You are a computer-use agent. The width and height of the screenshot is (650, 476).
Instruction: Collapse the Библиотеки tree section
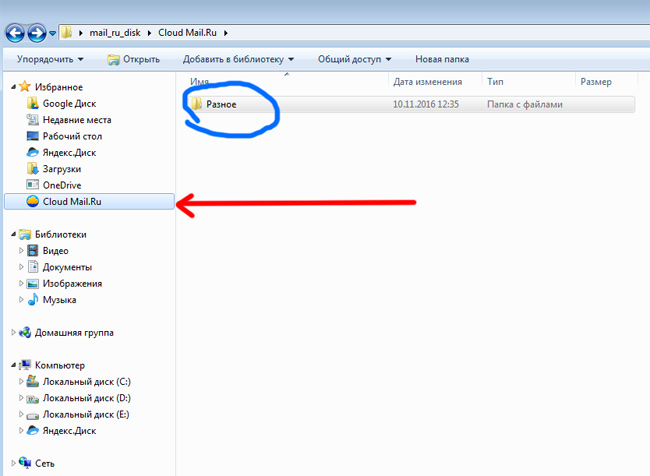(x=13, y=234)
